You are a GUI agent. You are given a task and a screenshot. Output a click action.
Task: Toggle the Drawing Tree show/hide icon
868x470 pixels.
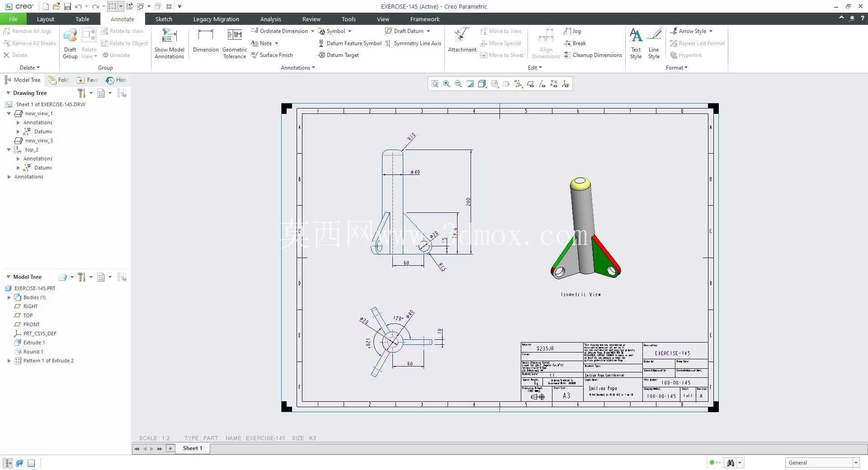122,93
